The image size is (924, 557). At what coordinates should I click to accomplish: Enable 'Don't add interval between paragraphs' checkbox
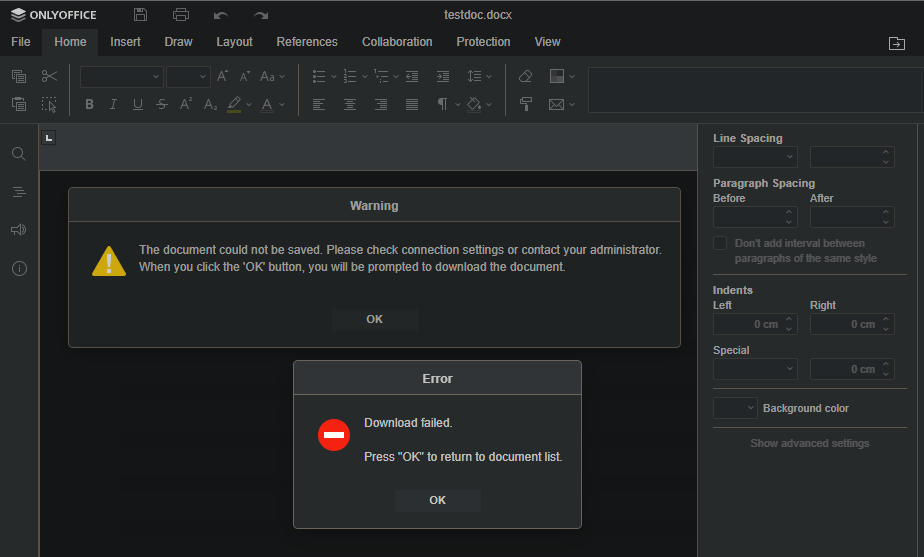[720, 243]
